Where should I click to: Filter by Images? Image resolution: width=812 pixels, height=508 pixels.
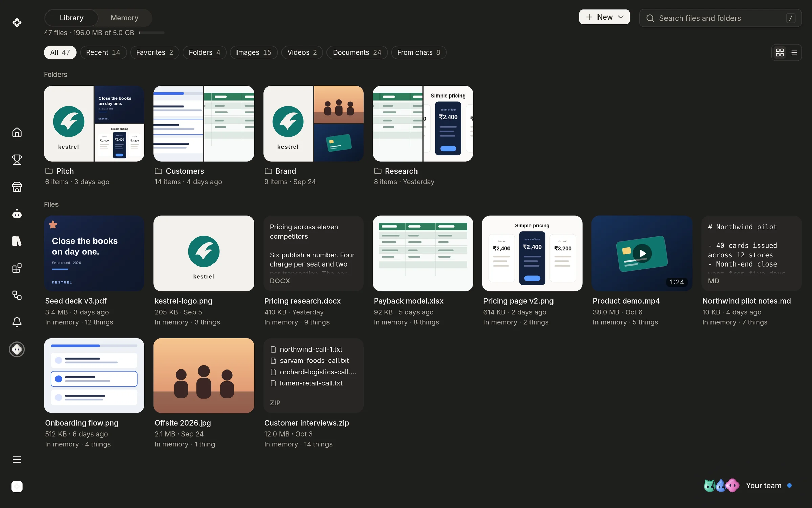coord(254,52)
